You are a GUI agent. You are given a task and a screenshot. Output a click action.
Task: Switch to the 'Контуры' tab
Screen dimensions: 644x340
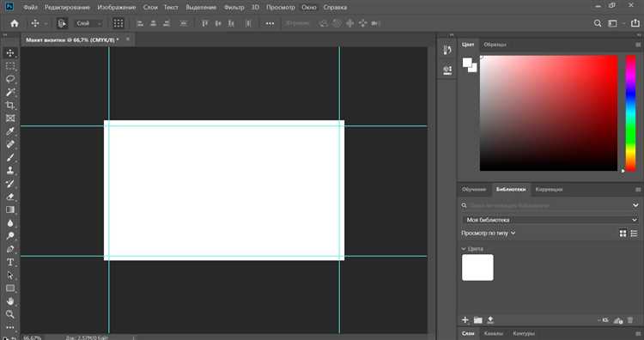tap(524, 333)
